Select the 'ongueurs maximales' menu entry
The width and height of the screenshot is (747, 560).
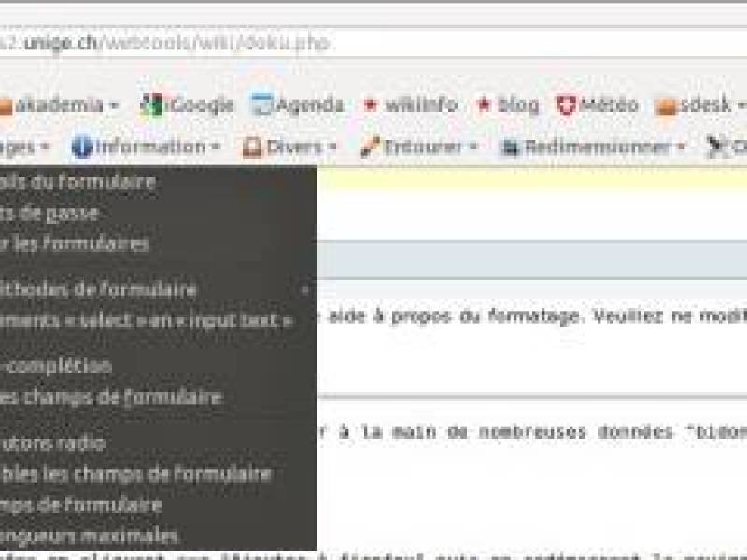point(159,536)
